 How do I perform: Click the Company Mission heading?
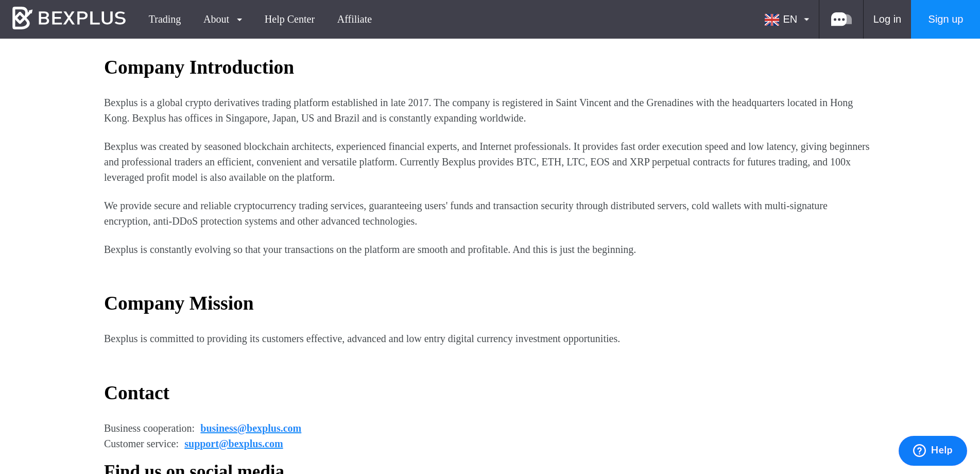coord(179,303)
